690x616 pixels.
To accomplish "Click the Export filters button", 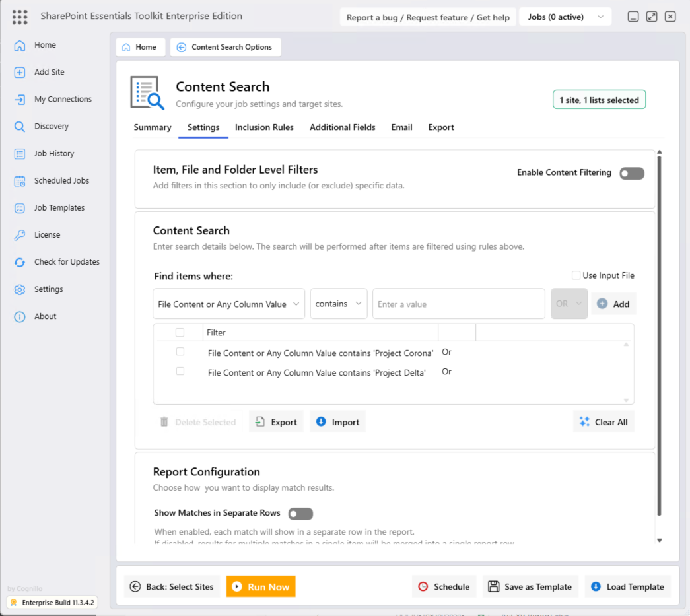I will [x=277, y=422].
